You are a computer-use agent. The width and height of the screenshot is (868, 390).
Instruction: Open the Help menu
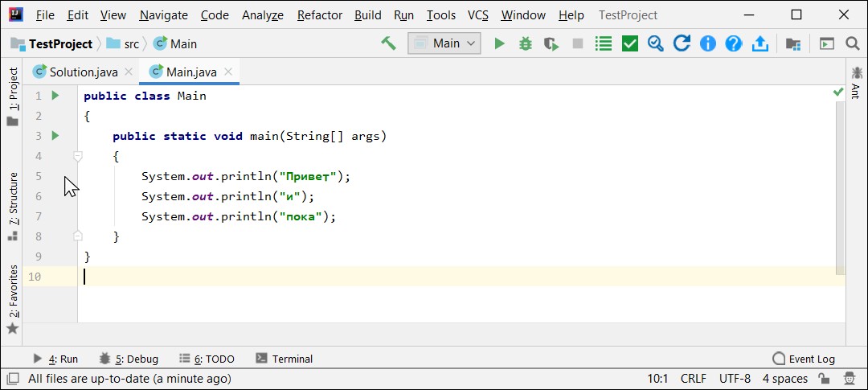(571, 15)
